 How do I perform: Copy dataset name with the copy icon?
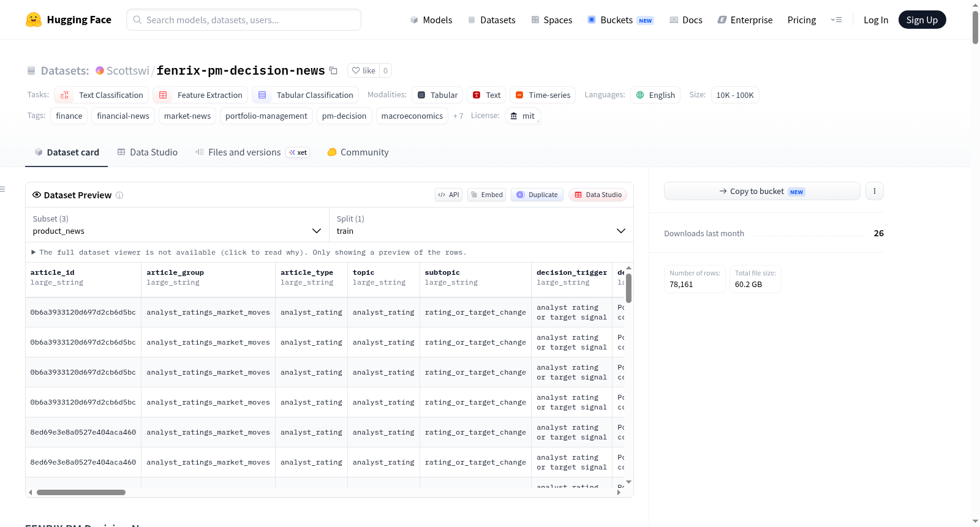[333, 70]
